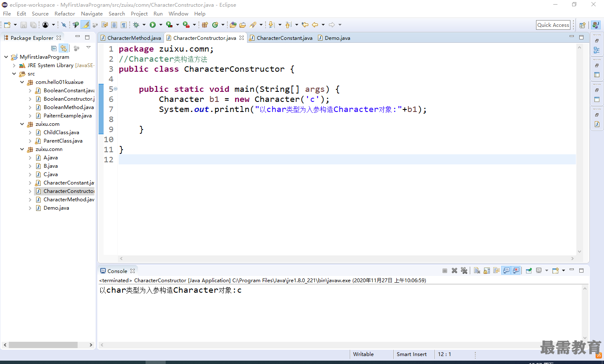Image resolution: width=604 pixels, height=364 pixels.
Task: Click the Debug bug icon
Action: pos(136,25)
